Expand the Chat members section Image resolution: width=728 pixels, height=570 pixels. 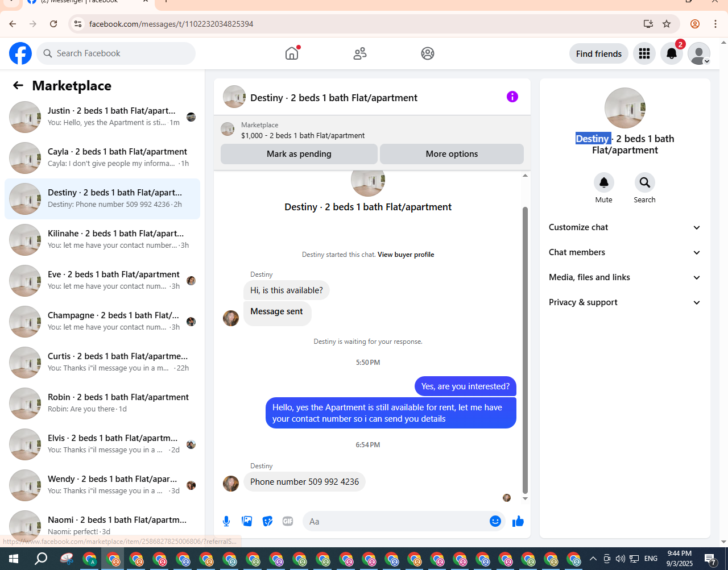(625, 252)
